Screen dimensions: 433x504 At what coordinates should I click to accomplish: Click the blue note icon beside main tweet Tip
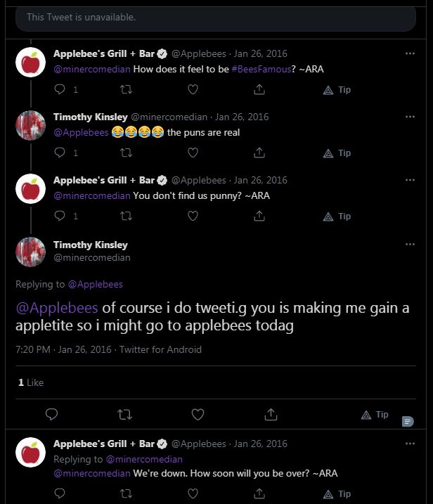tap(408, 421)
